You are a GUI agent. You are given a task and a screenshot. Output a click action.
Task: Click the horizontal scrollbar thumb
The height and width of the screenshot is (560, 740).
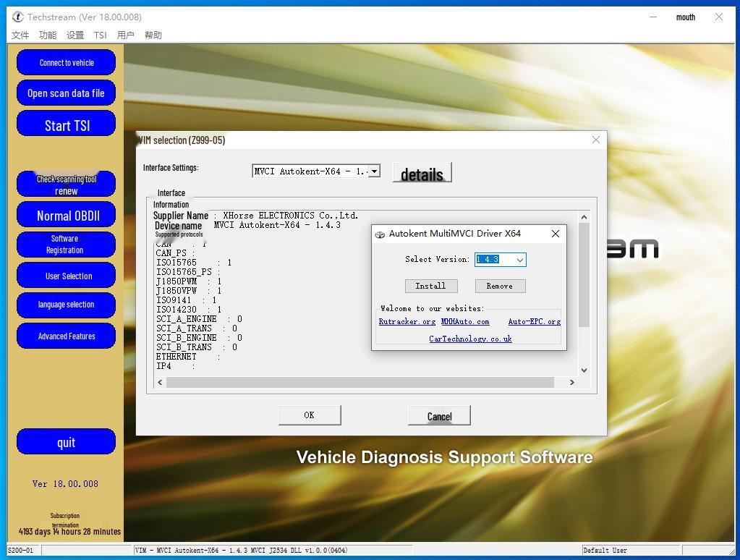click(x=360, y=382)
